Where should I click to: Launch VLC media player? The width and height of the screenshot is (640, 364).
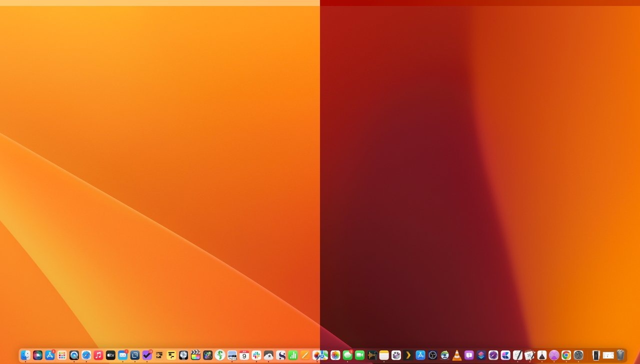[x=456, y=356]
